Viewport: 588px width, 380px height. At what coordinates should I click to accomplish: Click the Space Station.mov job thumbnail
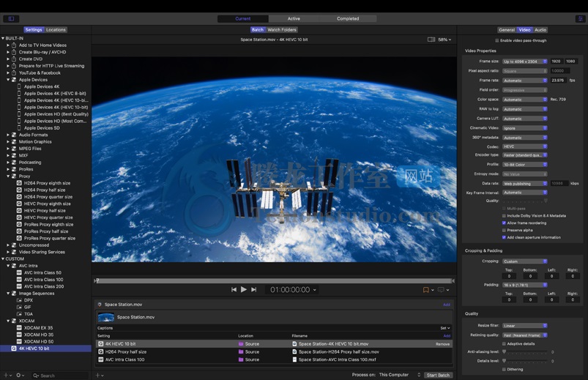105,317
